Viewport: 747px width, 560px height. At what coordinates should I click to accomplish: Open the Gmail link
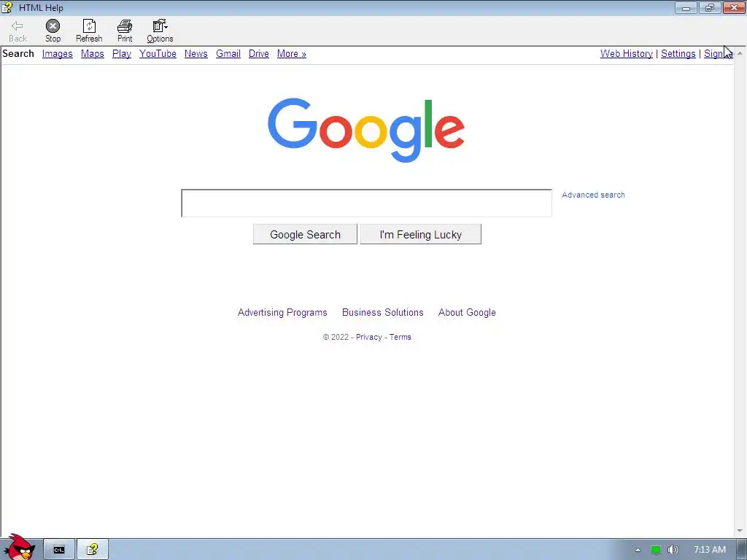(228, 54)
